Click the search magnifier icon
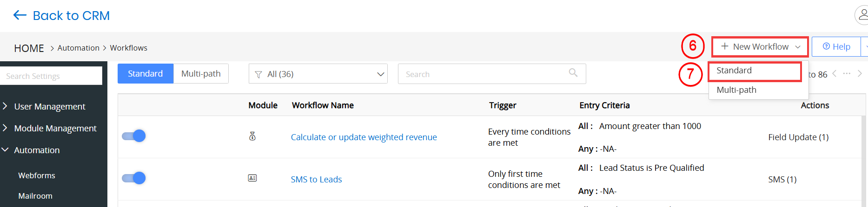 (573, 73)
